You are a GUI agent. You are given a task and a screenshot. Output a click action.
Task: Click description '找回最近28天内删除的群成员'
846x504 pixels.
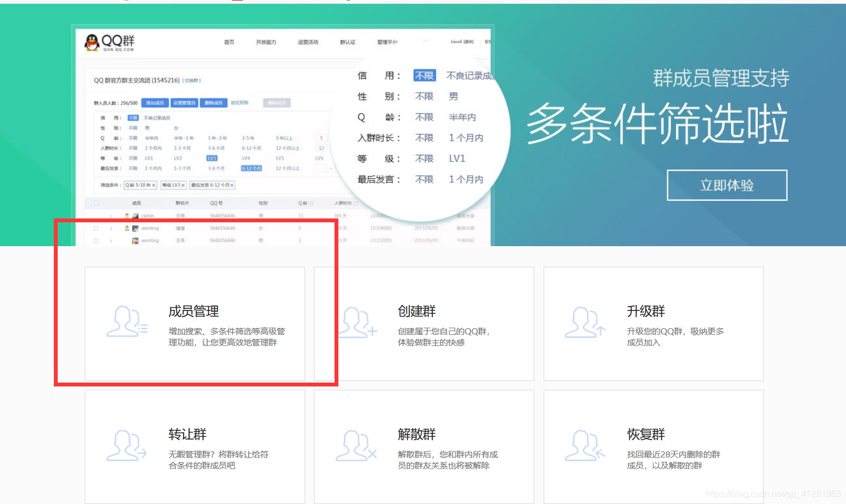tap(673, 460)
